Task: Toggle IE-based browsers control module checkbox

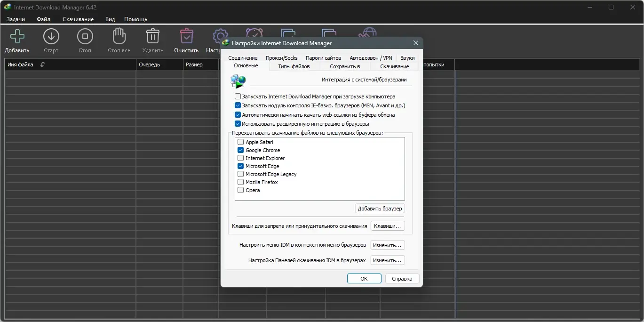Action: pyautogui.click(x=238, y=105)
